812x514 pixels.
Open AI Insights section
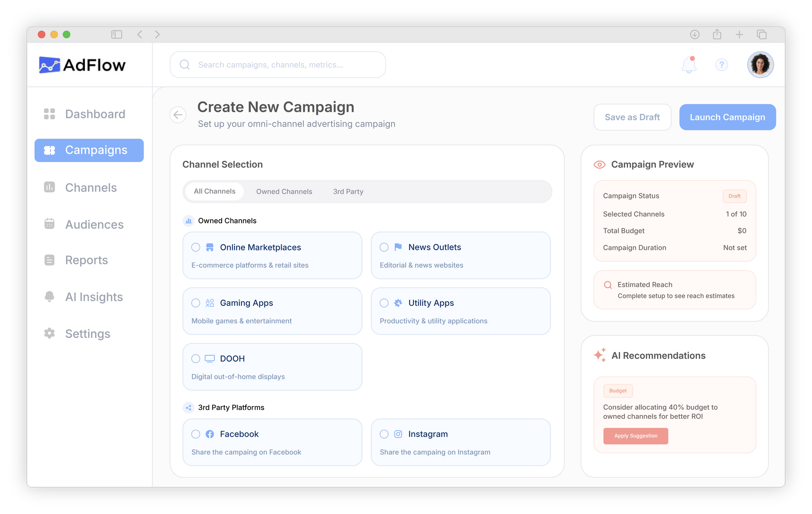pos(93,297)
